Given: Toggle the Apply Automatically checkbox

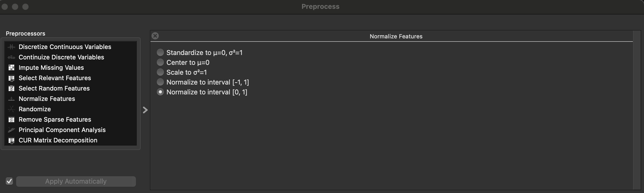Looking at the screenshot, I should [9, 181].
